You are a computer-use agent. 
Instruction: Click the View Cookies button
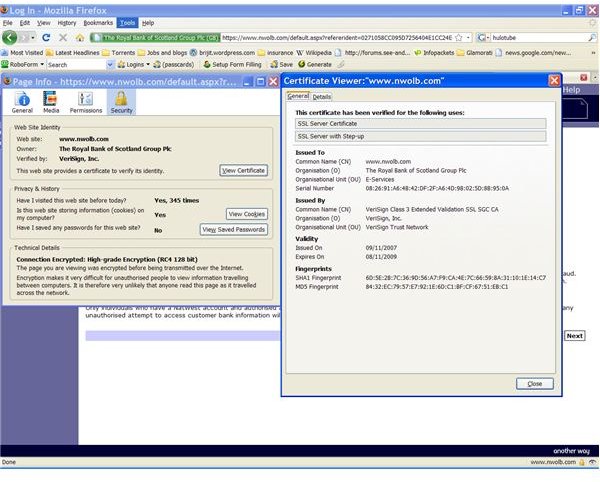coord(246,214)
